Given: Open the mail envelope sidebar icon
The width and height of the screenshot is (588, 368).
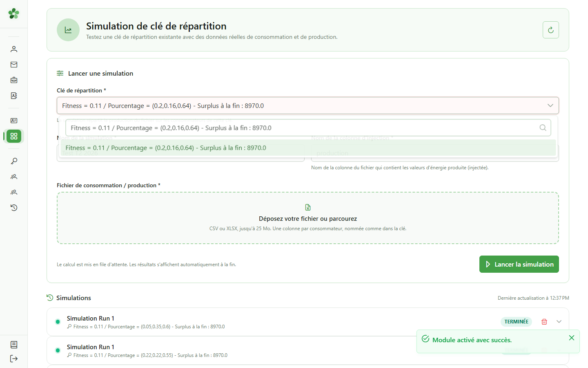Looking at the screenshot, I should 14,65.
